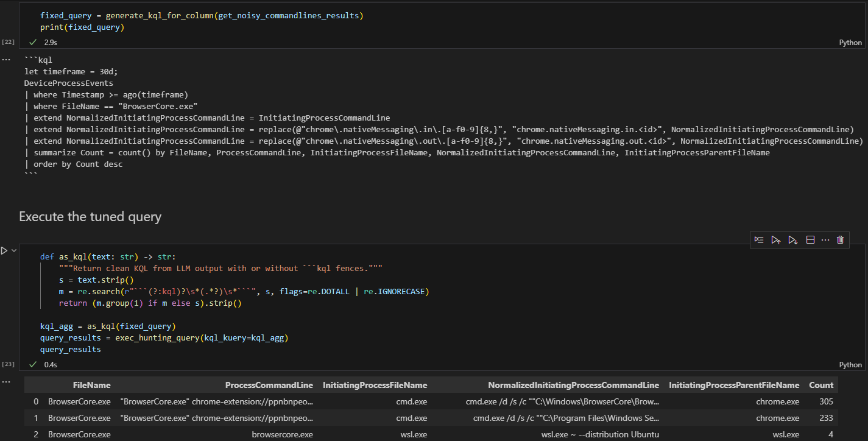This screenshot has width=868, height=441.
Task: Click the DeviceProcessEvents output line
Action: (69, 83)
